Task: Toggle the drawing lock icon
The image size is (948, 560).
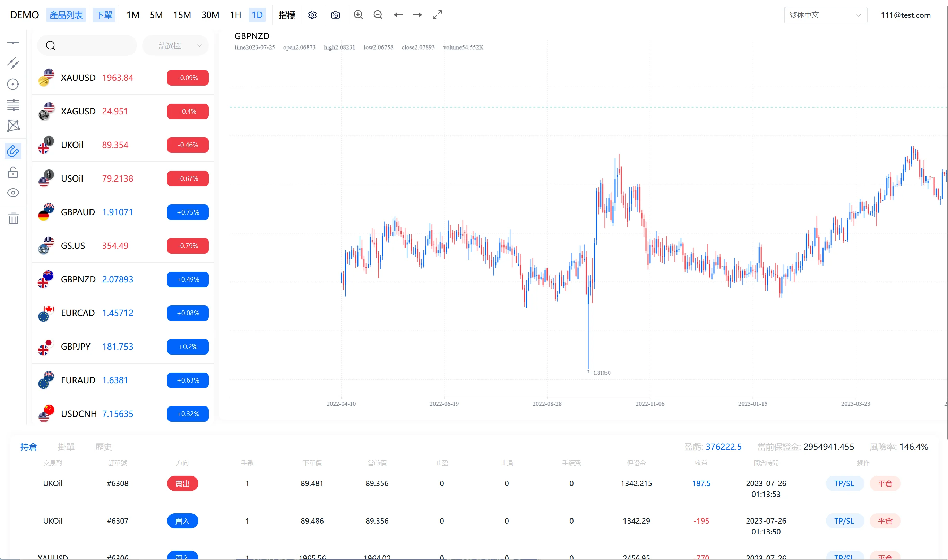Action: pyautogui.click(x=13, y=173)
